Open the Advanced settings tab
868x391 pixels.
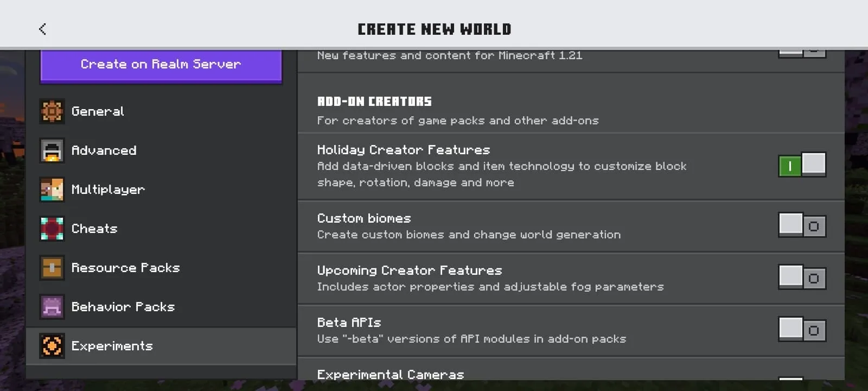pos(161,150)
